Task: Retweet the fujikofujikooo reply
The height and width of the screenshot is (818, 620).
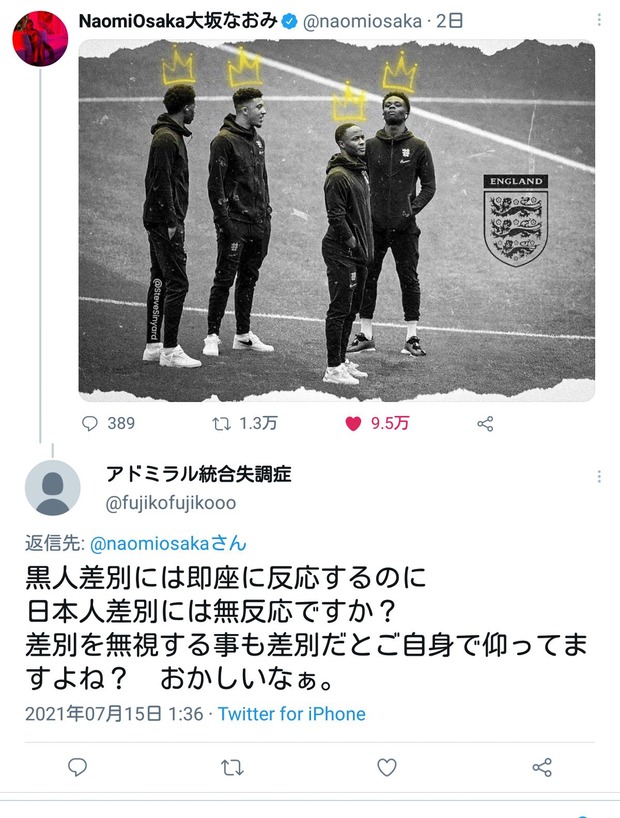Action: point(232,767)
